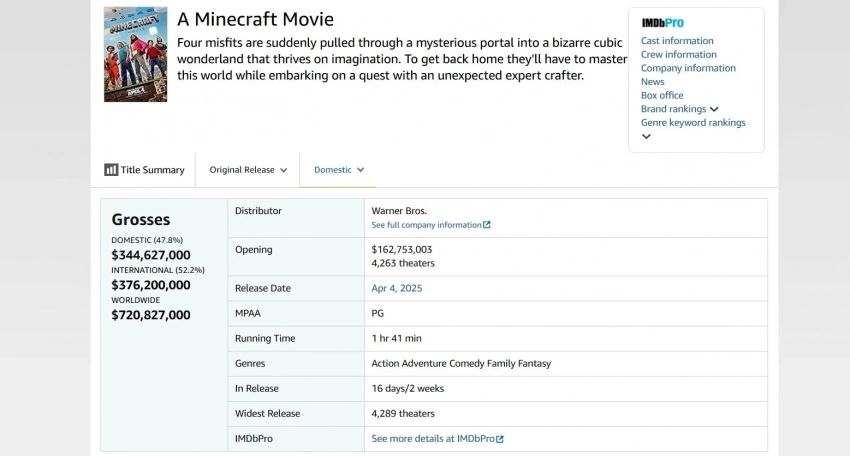Viewport: 850px width, 456px height.
Task: Click the See full company information link
Action: tap(426, 225)
